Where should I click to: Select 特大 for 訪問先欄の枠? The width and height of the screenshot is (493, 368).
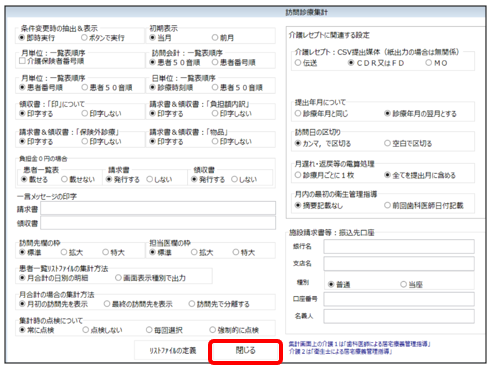[x=105, y=252]
